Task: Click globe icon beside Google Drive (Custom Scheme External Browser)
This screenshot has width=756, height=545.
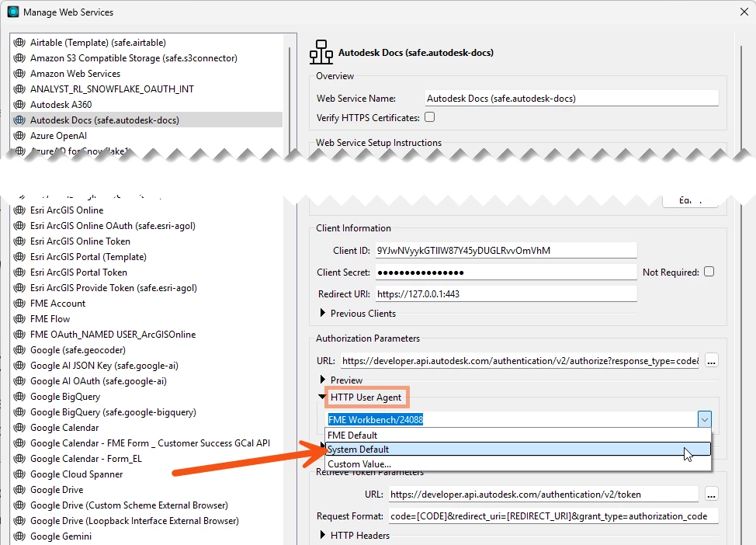Action: 19,505
